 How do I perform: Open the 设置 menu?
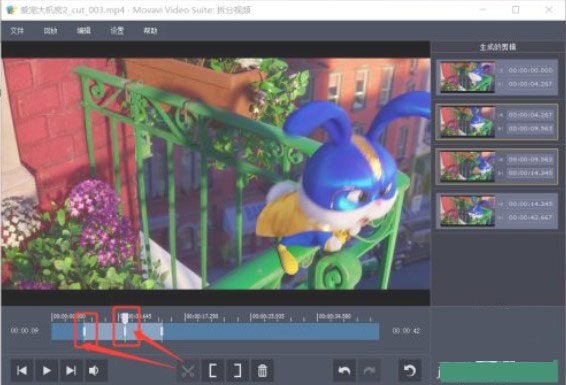pyautogui.click(x=117, y=31)
